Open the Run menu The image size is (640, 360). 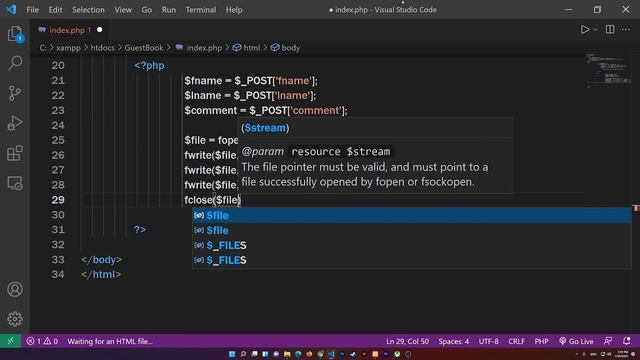(169, 10)
